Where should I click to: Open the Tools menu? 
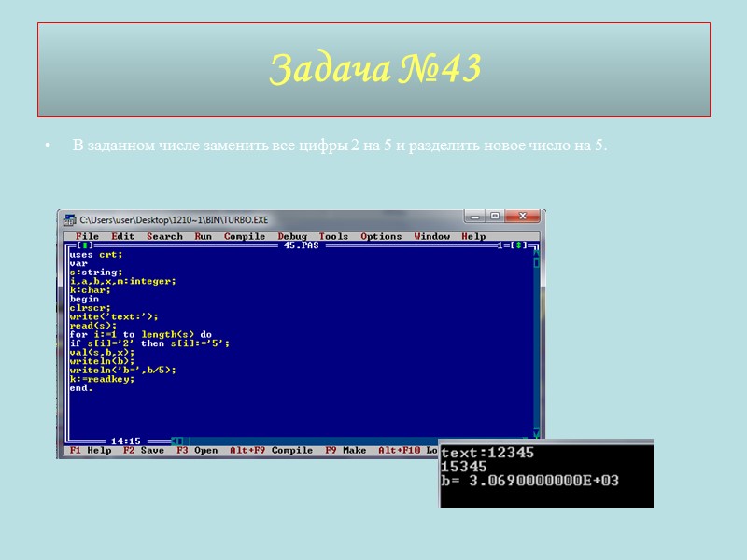point(333,236)
